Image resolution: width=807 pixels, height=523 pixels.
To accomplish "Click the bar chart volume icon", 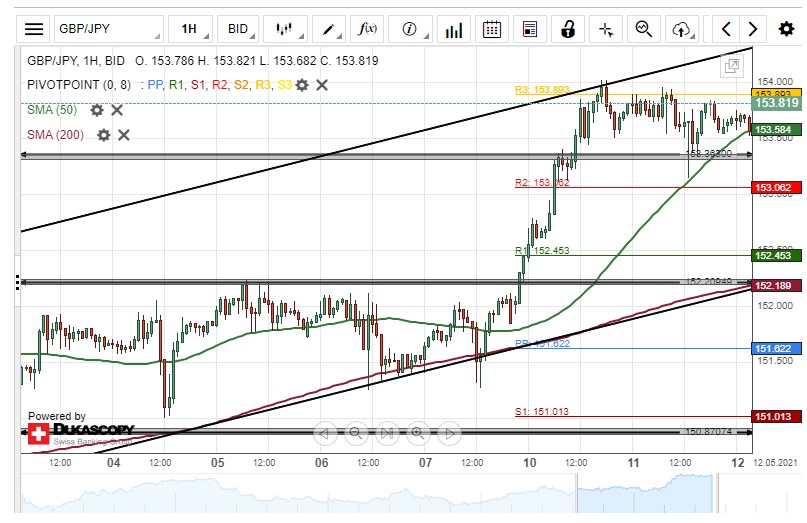I will click(x=454, y=29).
